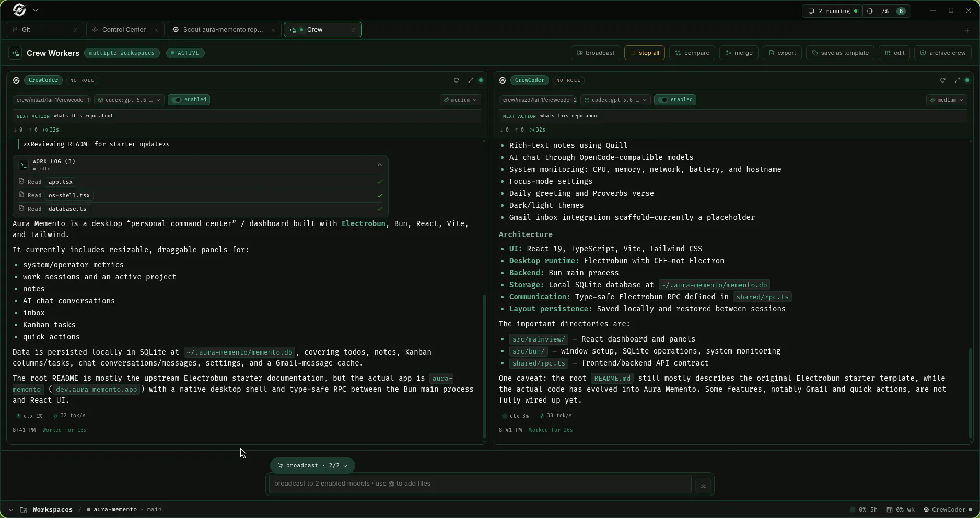Click CrewCoder status bar indicator

pos(948,510)
